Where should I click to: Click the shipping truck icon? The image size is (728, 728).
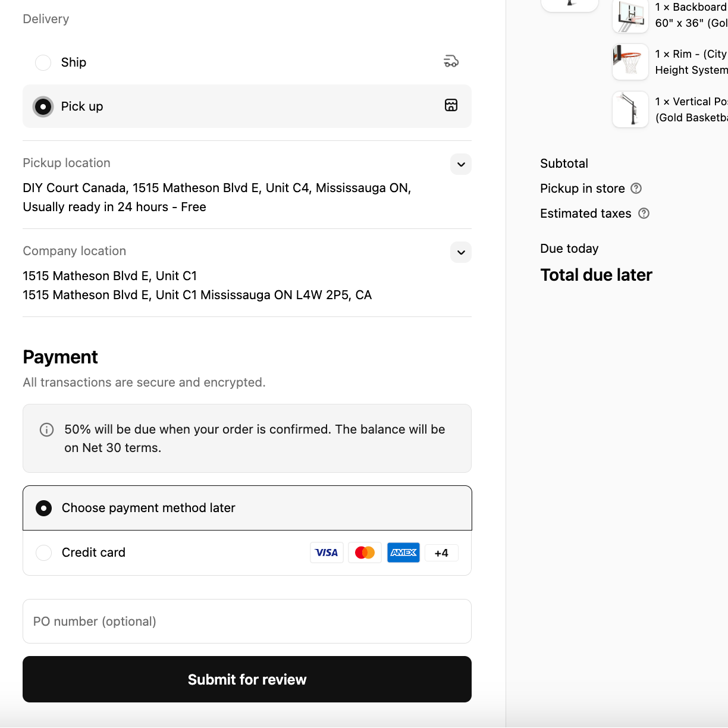coord(451,61)
